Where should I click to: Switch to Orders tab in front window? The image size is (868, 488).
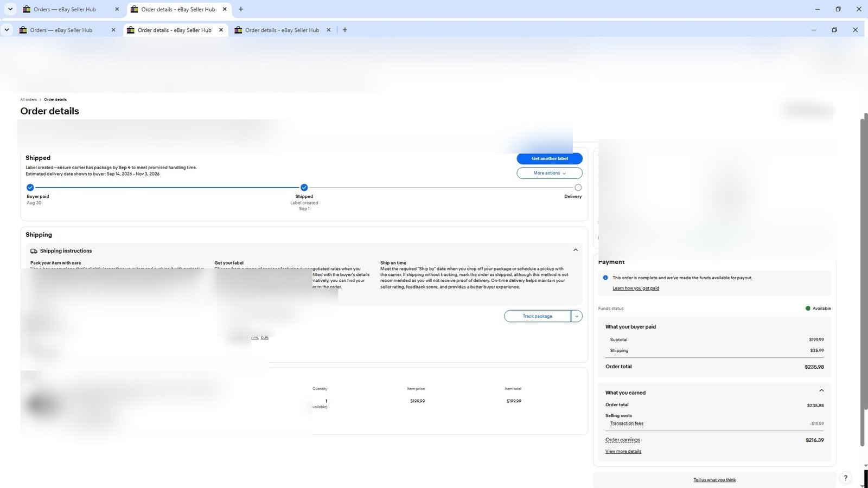[x=67, y=30]
